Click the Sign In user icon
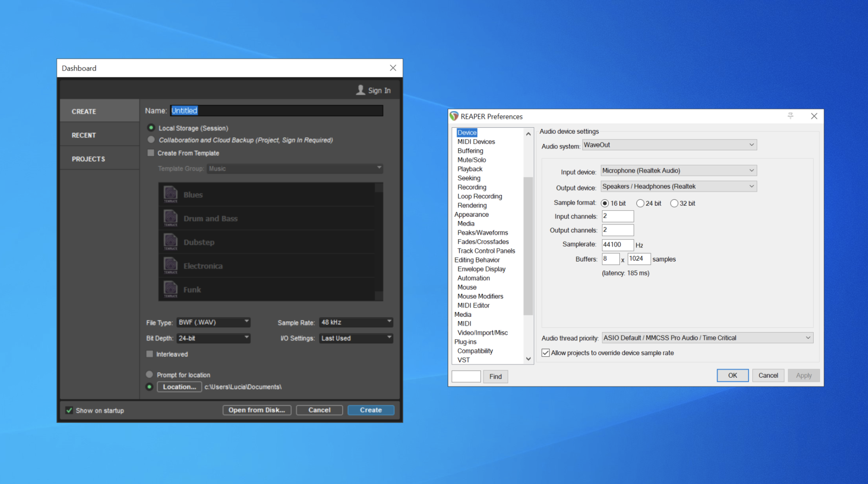This screenshot has height=484, width=868. pyautogui.click(x=360, y=90)
